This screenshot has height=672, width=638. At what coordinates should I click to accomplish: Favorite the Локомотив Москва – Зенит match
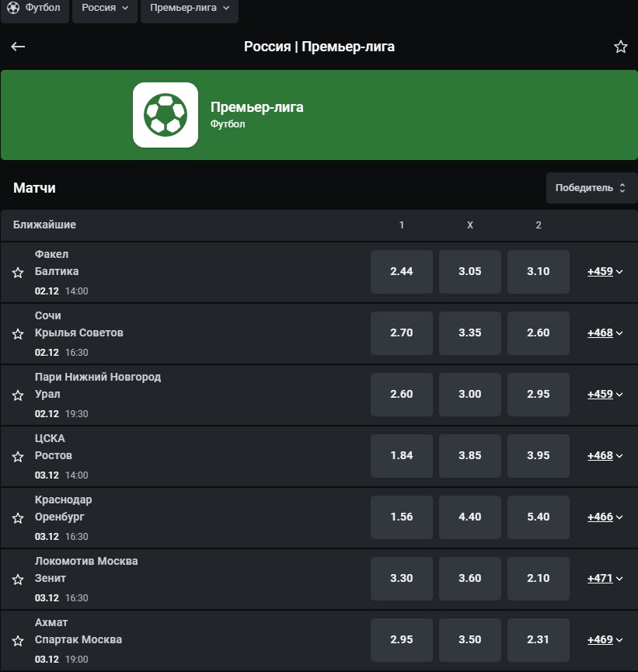click(18, 580)
